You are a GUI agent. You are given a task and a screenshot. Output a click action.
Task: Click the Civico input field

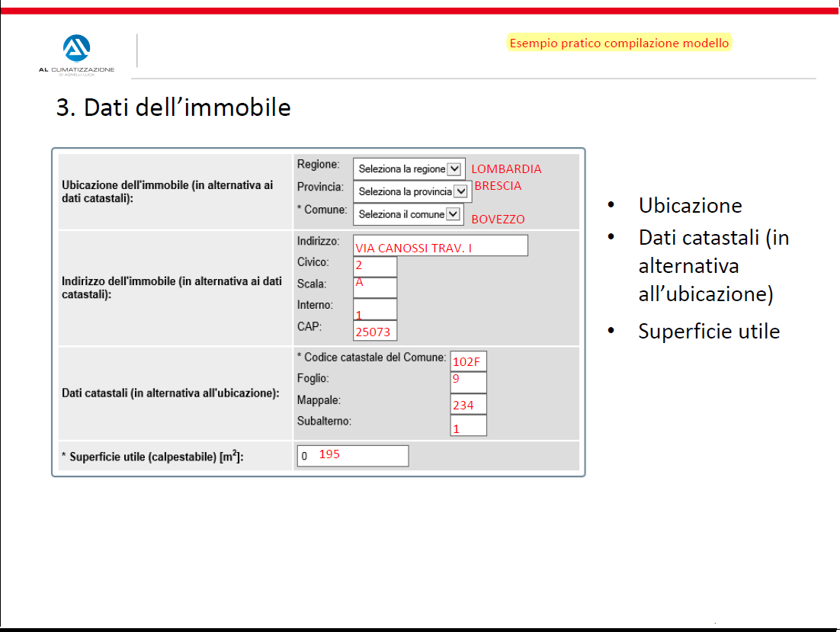pyautogui.click(x=375, y=266)
